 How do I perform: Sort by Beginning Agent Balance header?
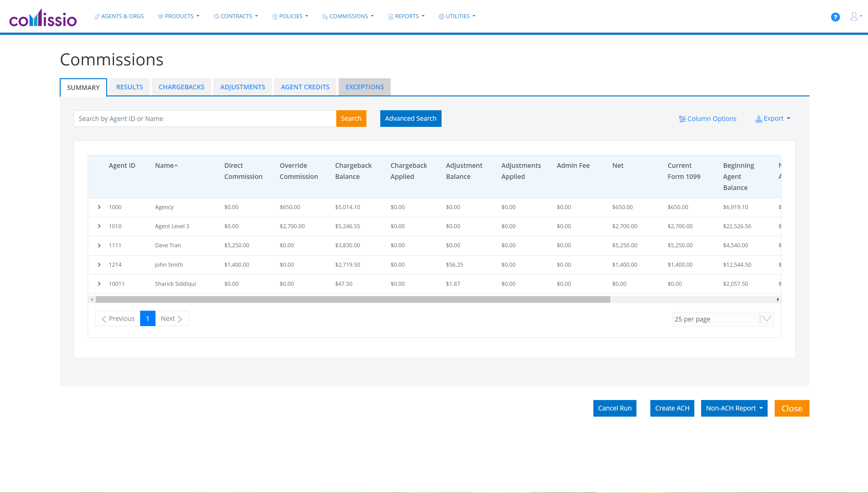point(738,176)
